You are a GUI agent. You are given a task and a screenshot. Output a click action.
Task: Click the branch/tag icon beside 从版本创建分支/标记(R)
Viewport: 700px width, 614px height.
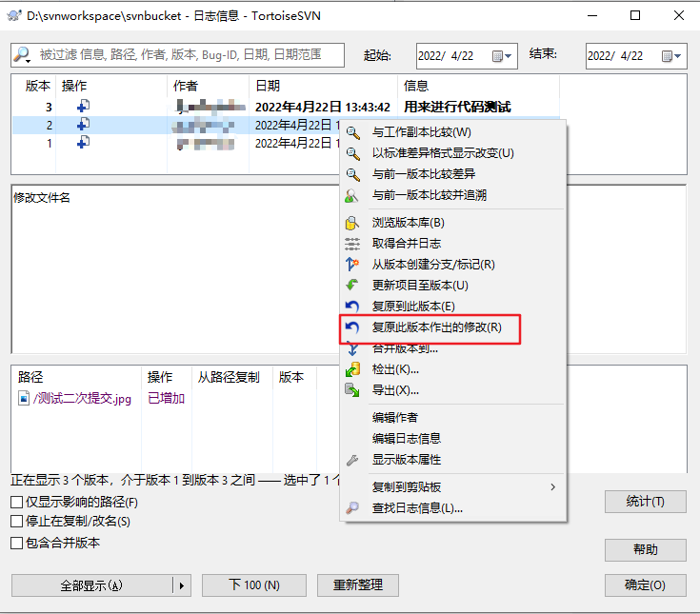(352, 265)
